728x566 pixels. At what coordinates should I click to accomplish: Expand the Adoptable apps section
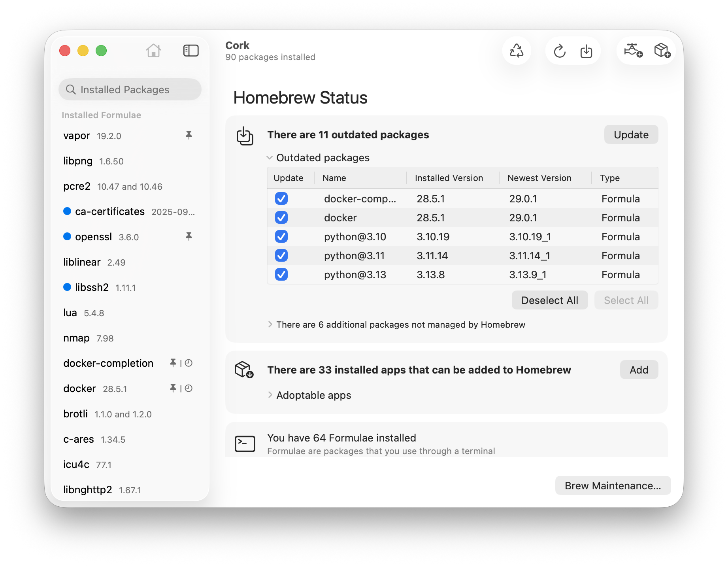tap(270, 395)
